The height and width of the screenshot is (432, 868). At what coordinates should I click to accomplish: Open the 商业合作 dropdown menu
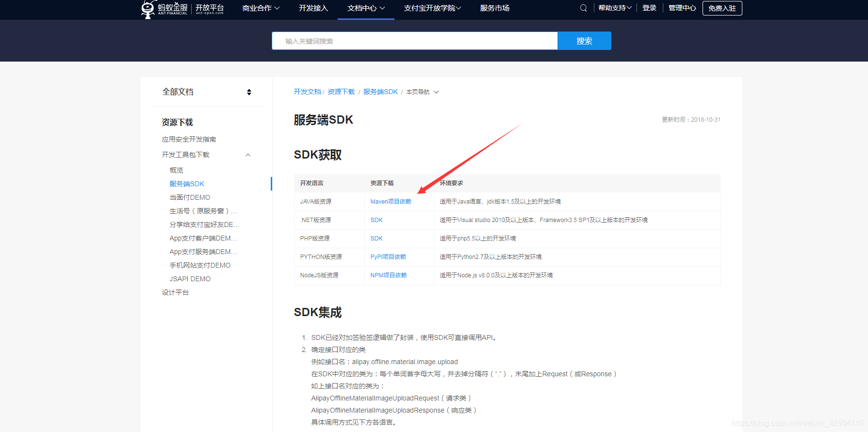click(x=261, y=8)
